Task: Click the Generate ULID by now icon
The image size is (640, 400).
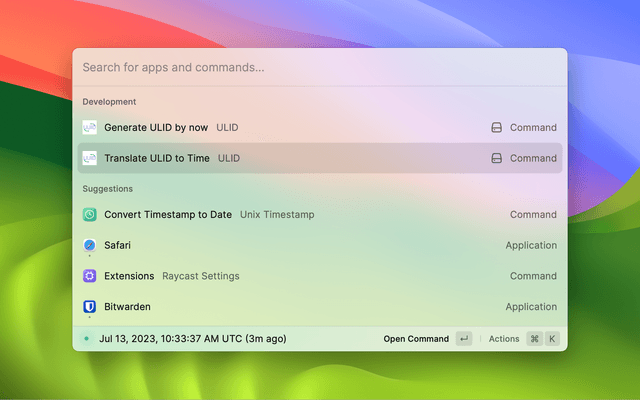Action: click(x=89, y=128)
